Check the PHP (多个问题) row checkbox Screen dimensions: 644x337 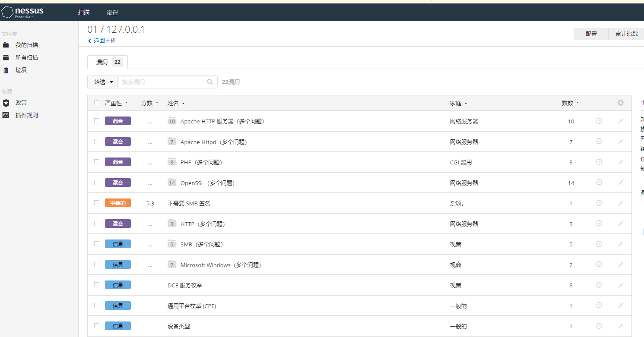pos(97,162)
